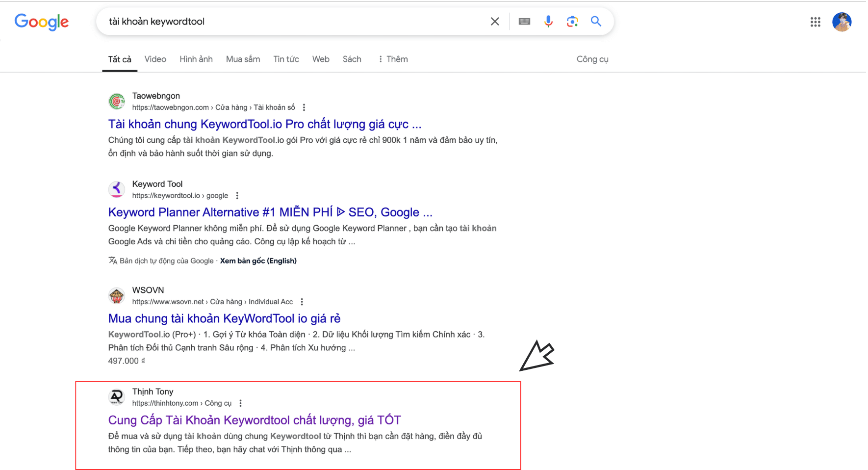Open the Google apps grid
868x470 pixels.
815,22
